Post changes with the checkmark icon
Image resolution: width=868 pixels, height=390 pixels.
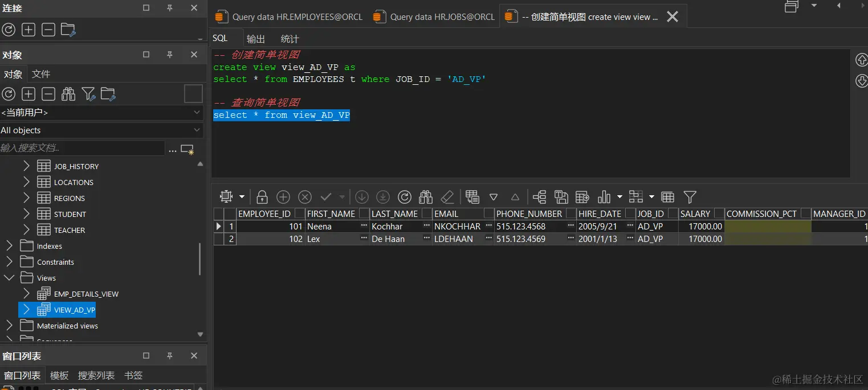[x=326, y=197]
